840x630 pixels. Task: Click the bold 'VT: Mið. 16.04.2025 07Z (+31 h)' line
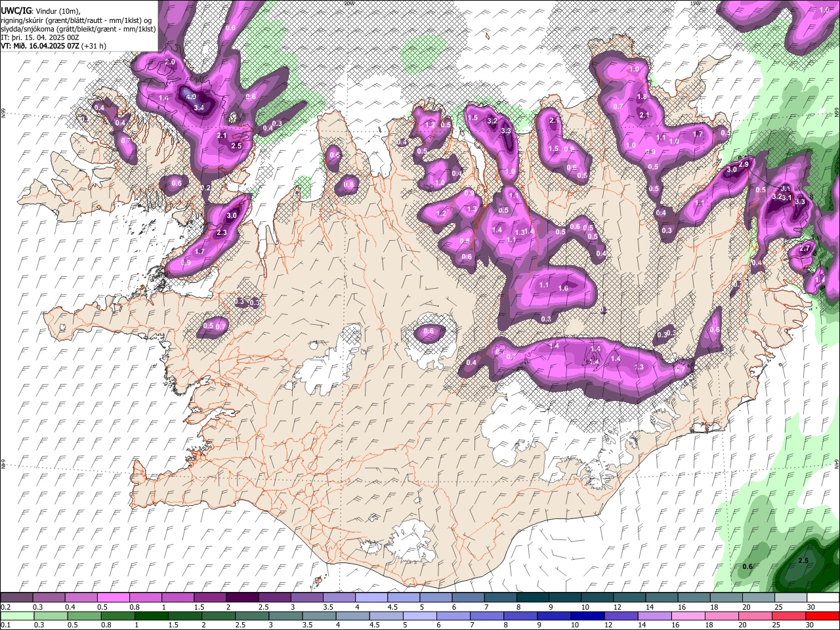tap(54, 46)
